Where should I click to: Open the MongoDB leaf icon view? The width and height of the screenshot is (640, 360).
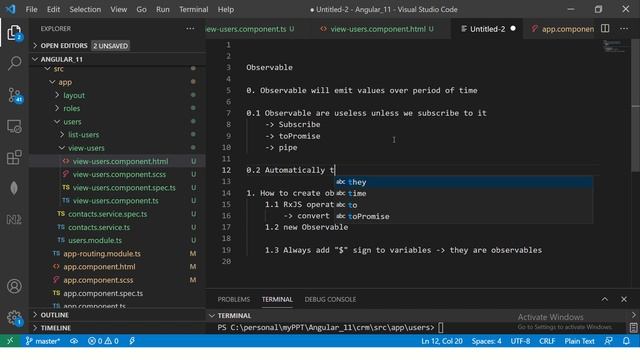tap(14, 188)
